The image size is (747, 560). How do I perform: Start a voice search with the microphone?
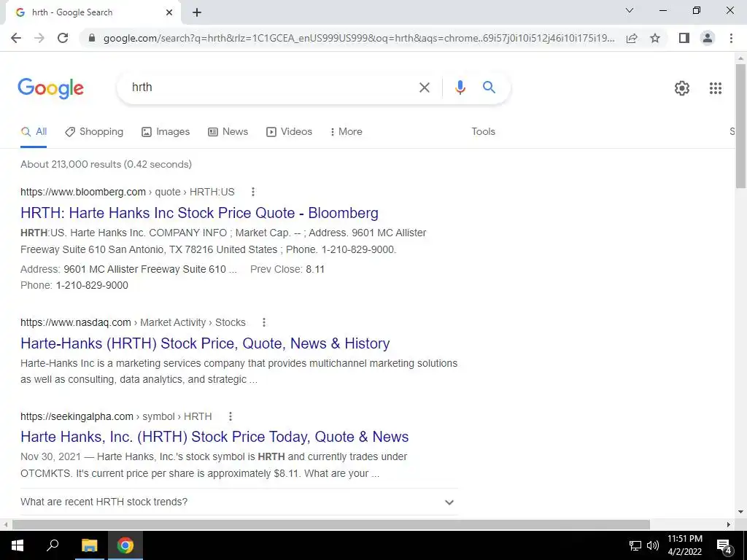pyautogui.click(x=460, y=87)
